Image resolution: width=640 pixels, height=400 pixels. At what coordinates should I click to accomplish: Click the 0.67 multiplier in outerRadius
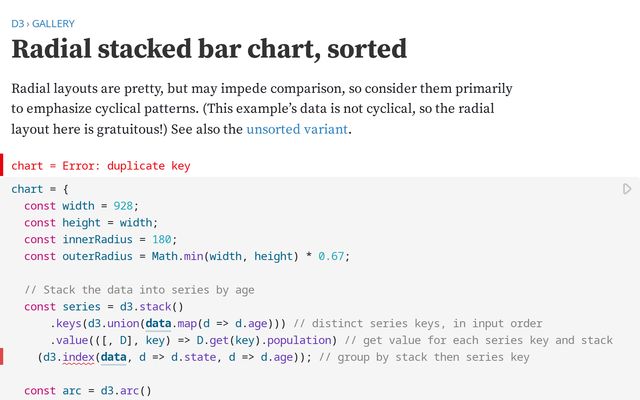pos(331,256)
